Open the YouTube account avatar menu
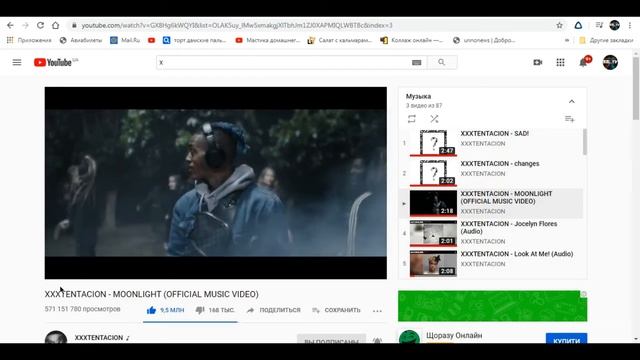This screenshot has height=360, width=640. (610, 62)
